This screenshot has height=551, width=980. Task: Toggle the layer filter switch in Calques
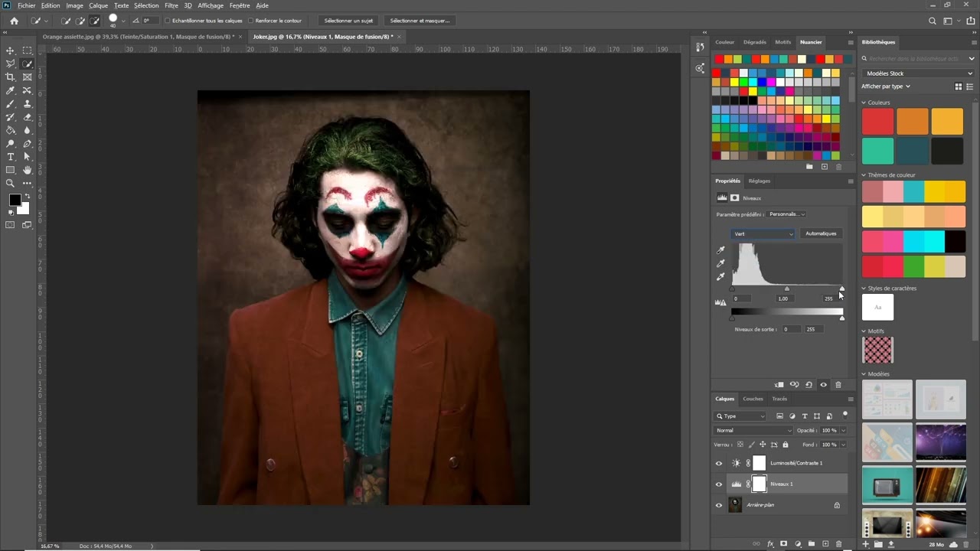click(845, 415)
